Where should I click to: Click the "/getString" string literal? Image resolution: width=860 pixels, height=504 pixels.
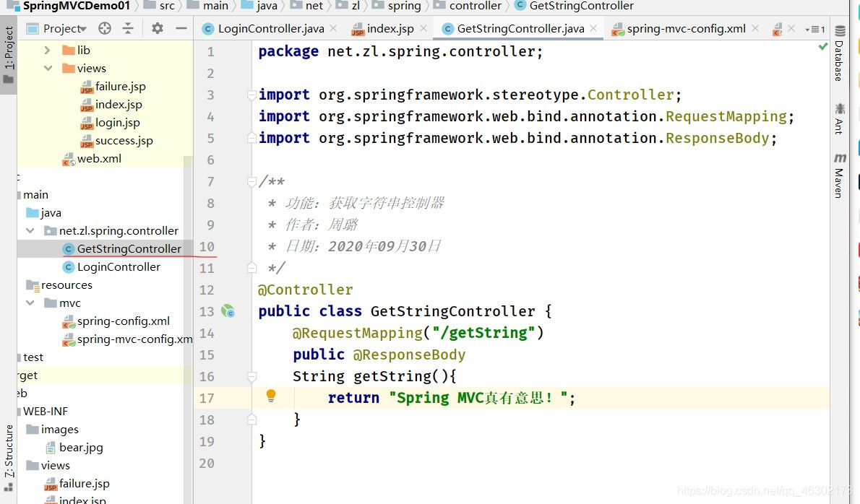(x=483, y=333)
